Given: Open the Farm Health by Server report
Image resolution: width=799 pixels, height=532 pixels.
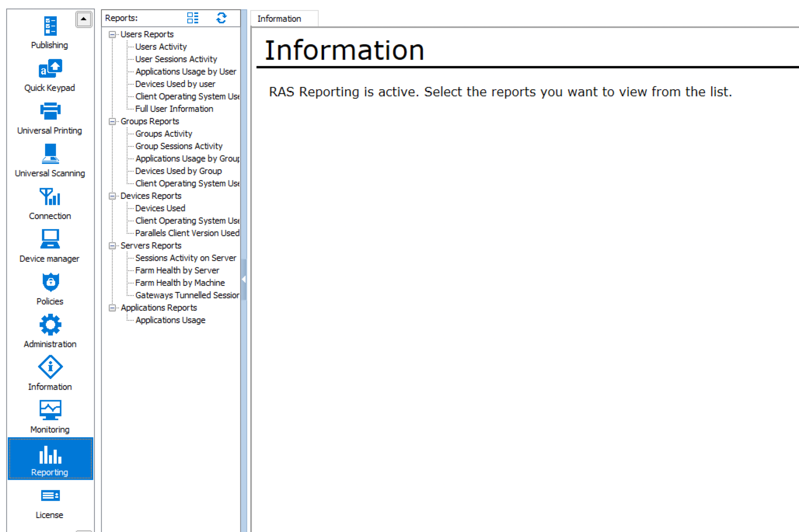Looking at the screenshot, I should click(177, 270).
